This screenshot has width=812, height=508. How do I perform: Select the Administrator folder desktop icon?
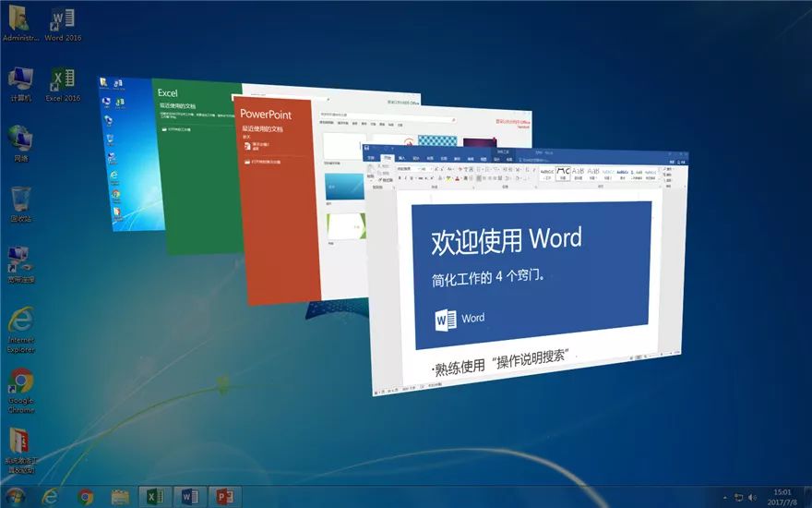[20, 23]
